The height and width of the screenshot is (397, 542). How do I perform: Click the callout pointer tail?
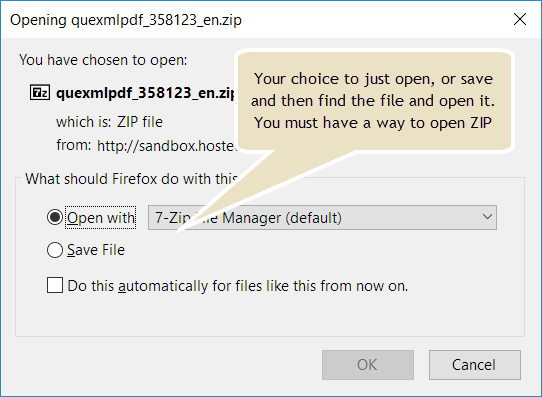tap(249, 185)
